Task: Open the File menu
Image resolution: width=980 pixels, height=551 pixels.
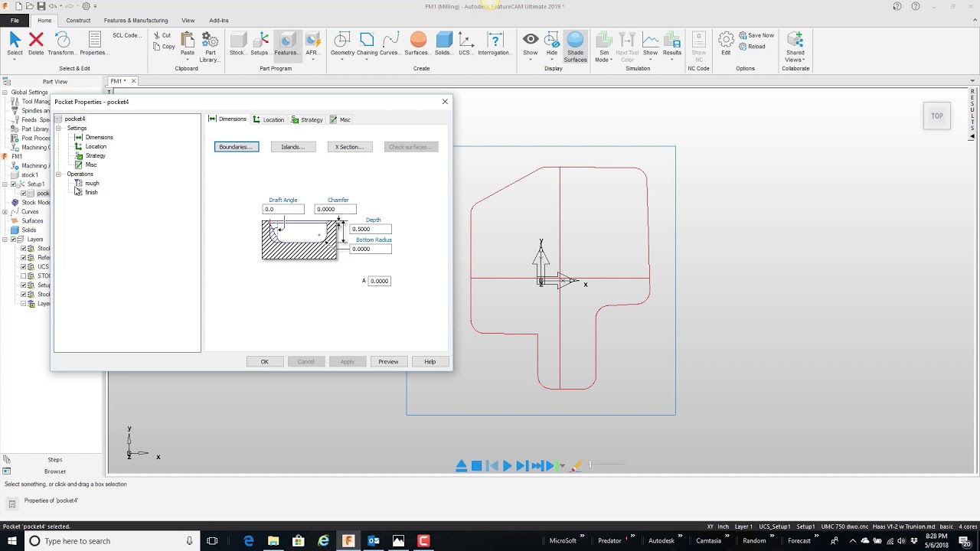Action: (x=15, y=21)
